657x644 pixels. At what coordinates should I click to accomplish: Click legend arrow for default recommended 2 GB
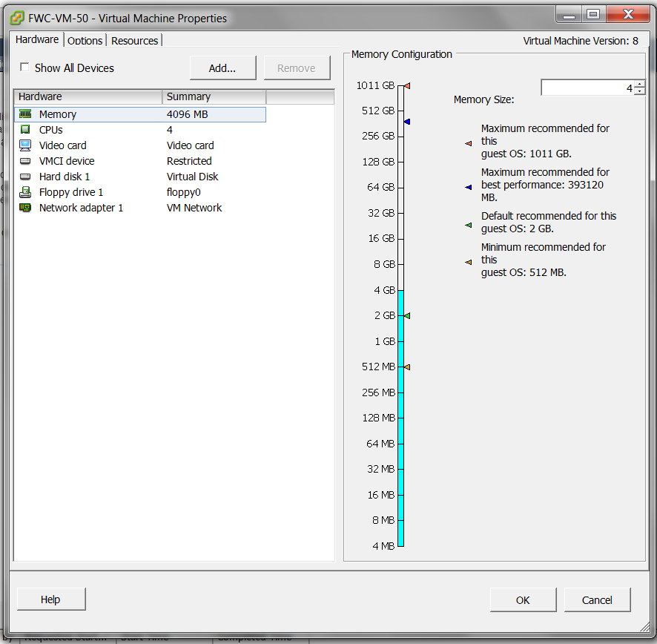(469, 225)
